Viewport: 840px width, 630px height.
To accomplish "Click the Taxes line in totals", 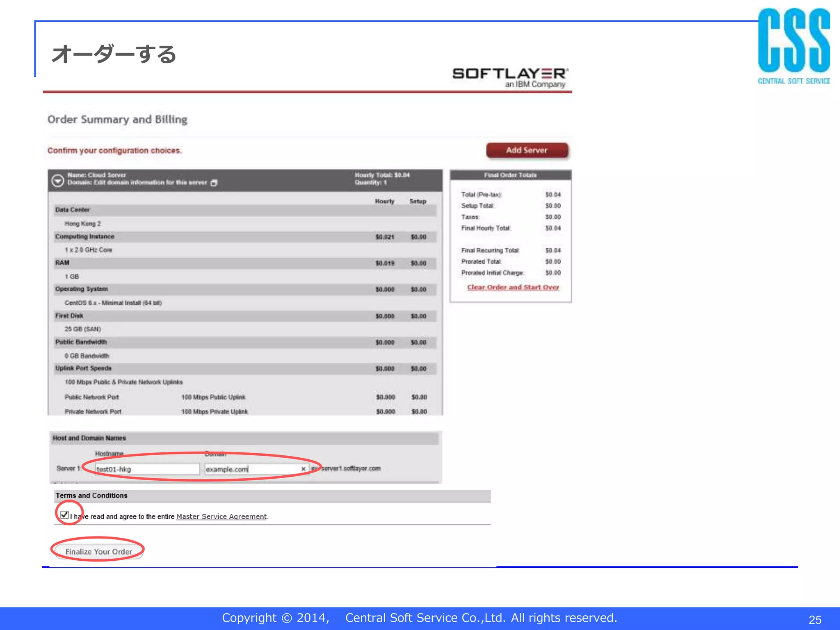I will (511, 217).
